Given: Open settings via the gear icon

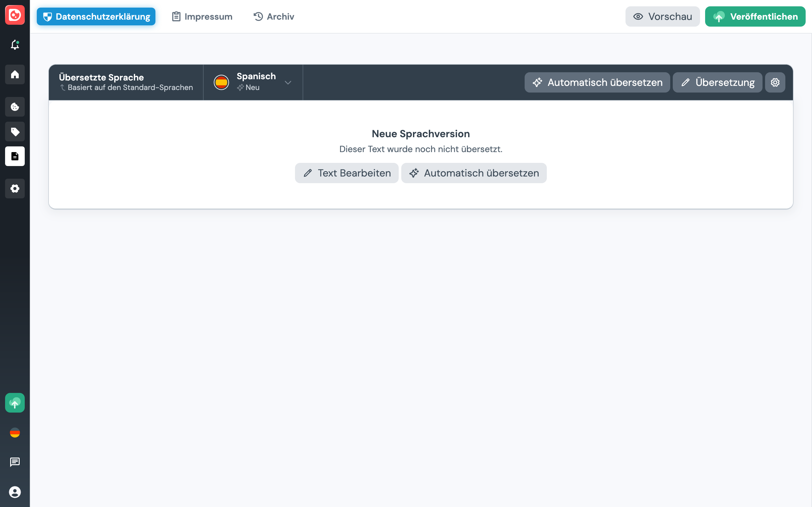Looking at the screenshot, I should 14,189.
